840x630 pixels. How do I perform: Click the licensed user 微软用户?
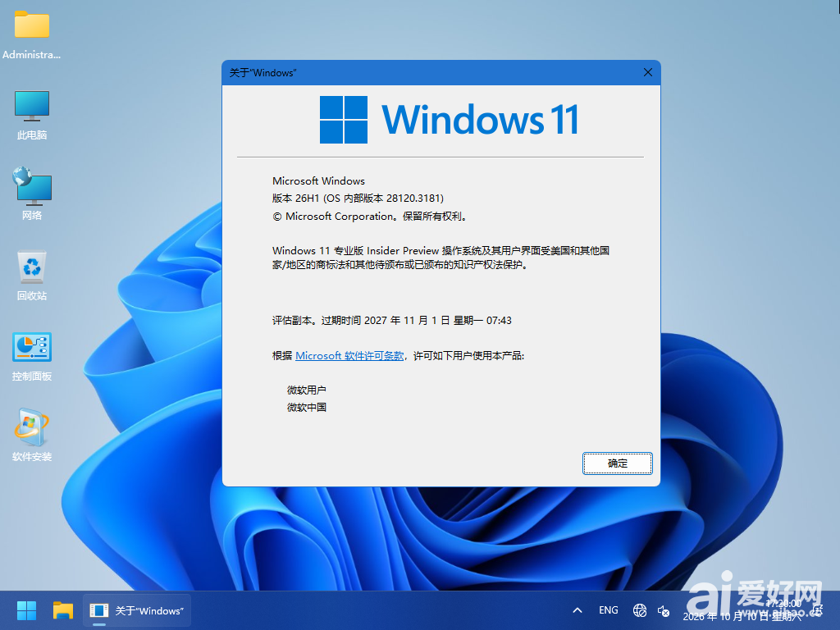307,390
